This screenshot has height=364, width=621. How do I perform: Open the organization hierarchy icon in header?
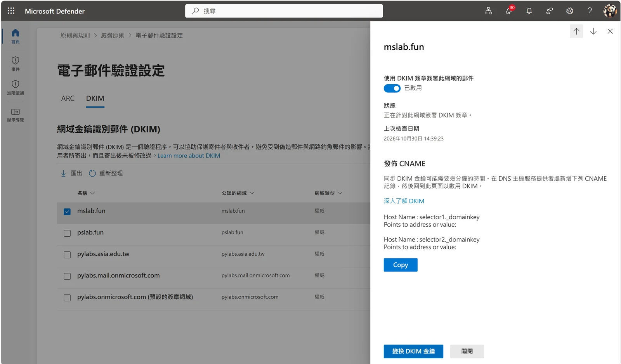click(488, 11)
